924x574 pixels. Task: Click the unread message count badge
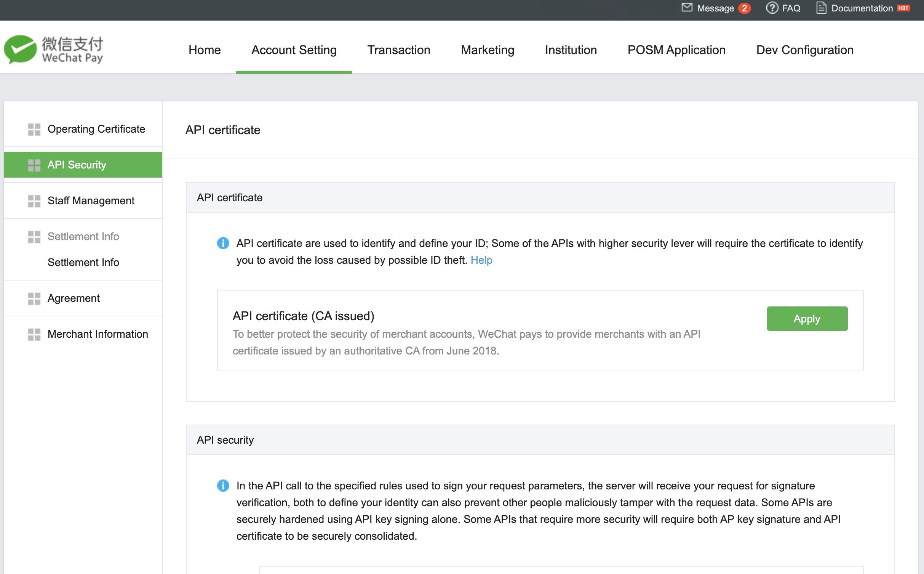[x=744, y=8]
